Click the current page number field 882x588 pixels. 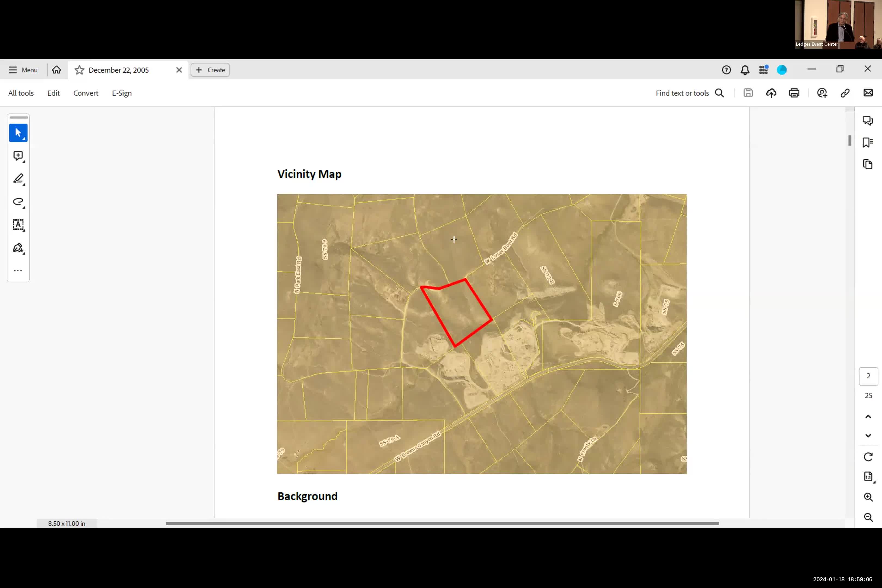point(868,376)
